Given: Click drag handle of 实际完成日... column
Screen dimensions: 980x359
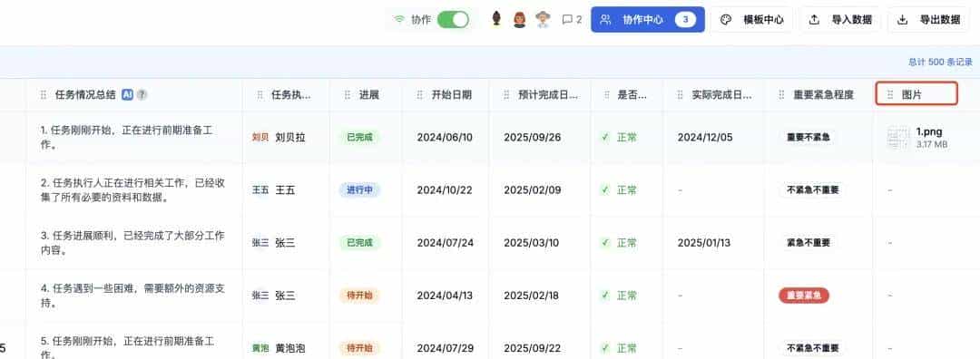Looking at the screenshot, I should click(x=680, y=95).
